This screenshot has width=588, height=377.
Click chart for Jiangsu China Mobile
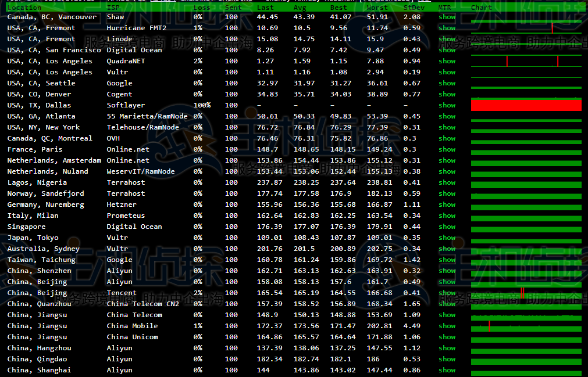pyautogui.click(x=526, y=326)
